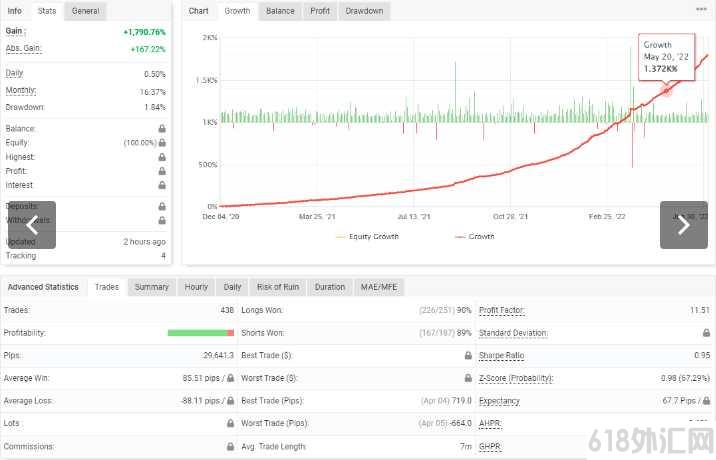This screenshot has height=460, width=716.
Task: Click the lock icon for Standard Deviation
Action: click(x=706, y=333)
